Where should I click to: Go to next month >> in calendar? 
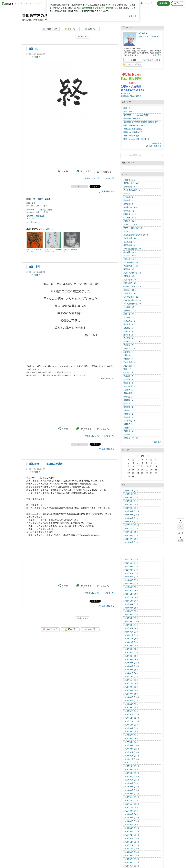[148, 456]
